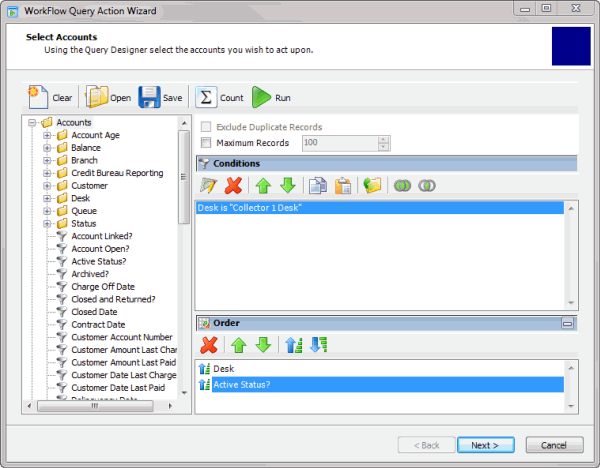Delete order item using red X in Order
Image resolution: width=600 pixels, height=468 pixels.
[x=209, y=345]
